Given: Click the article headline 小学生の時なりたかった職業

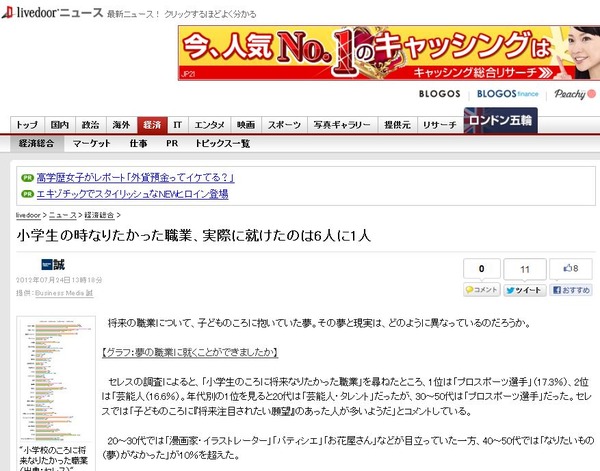Looking at the screenshot, I should [194, 236].
